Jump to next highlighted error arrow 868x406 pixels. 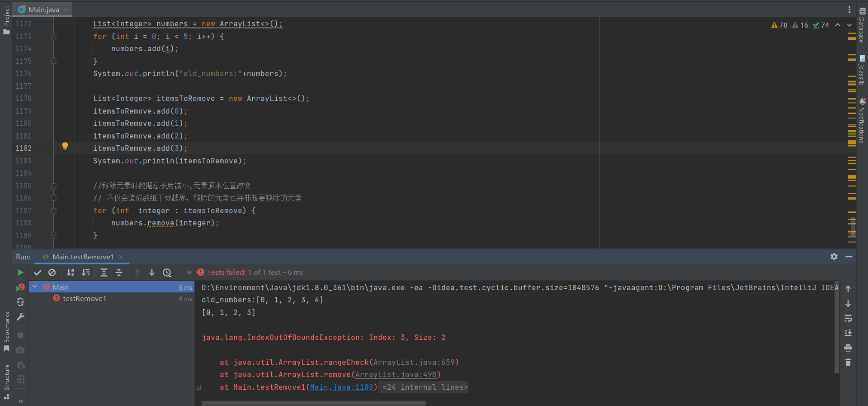(x=849, y=25)
